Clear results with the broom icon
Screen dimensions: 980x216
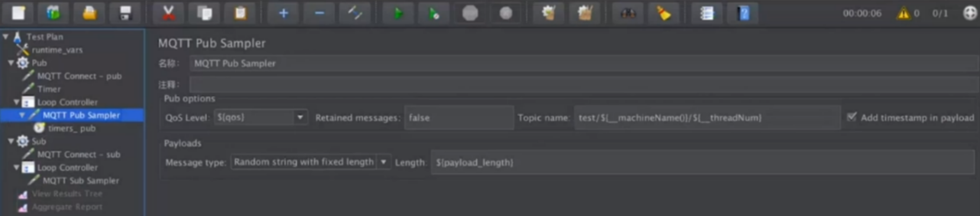click(x=549, y=13)
